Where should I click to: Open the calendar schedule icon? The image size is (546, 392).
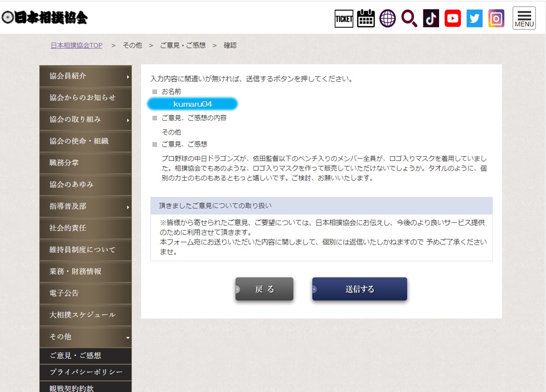(x=366, y=18)
